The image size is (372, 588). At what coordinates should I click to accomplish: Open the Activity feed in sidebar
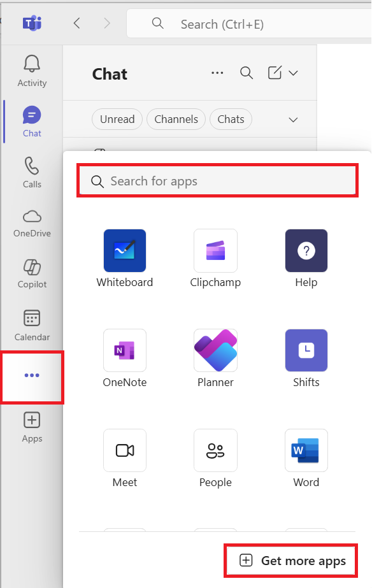[32, 71]
